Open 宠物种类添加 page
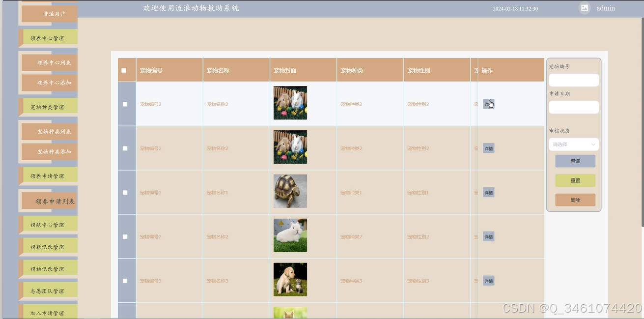 (50, 151)
